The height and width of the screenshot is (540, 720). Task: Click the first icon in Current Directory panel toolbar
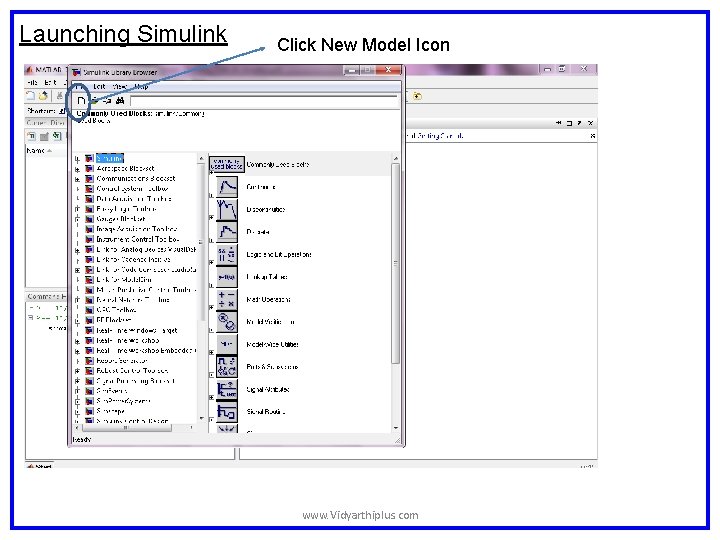[x=31, y=136]
